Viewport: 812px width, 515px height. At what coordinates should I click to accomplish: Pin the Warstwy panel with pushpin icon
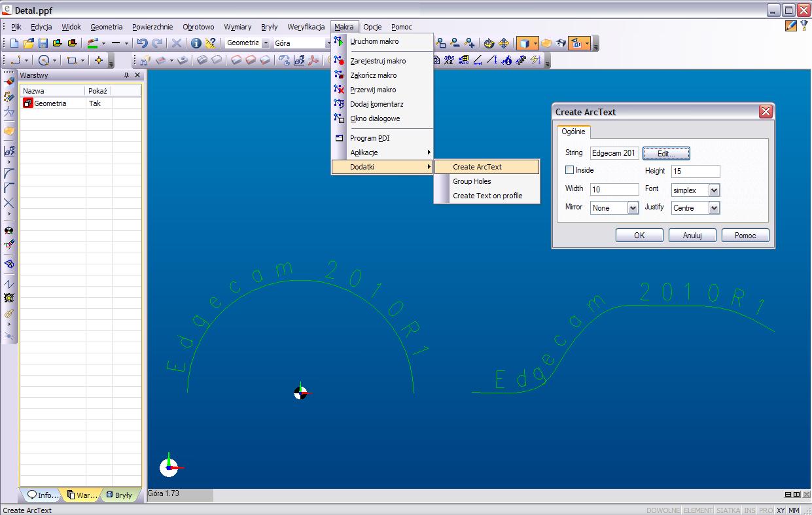tap(127, 75)
